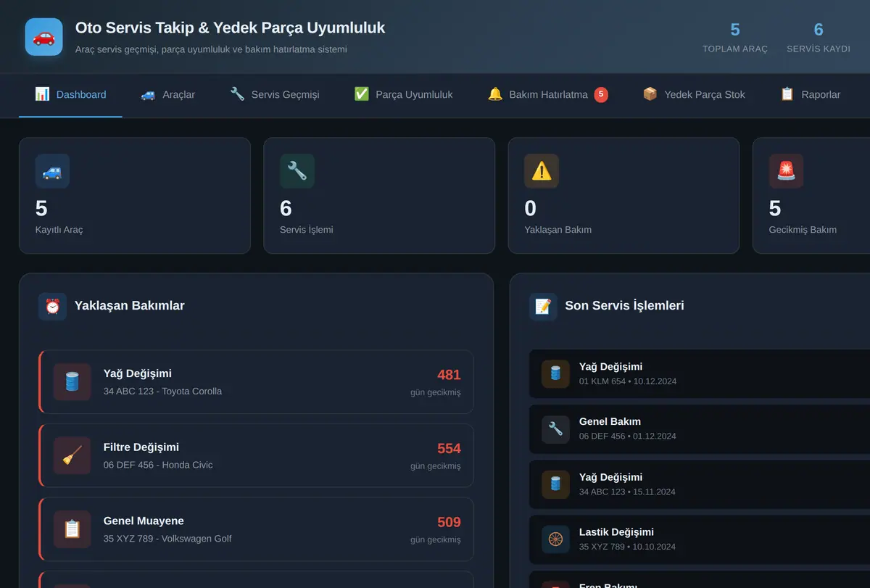
Task: Click the Yaklaşan Bakımlar panel heading
Action: tap(129, 306)
